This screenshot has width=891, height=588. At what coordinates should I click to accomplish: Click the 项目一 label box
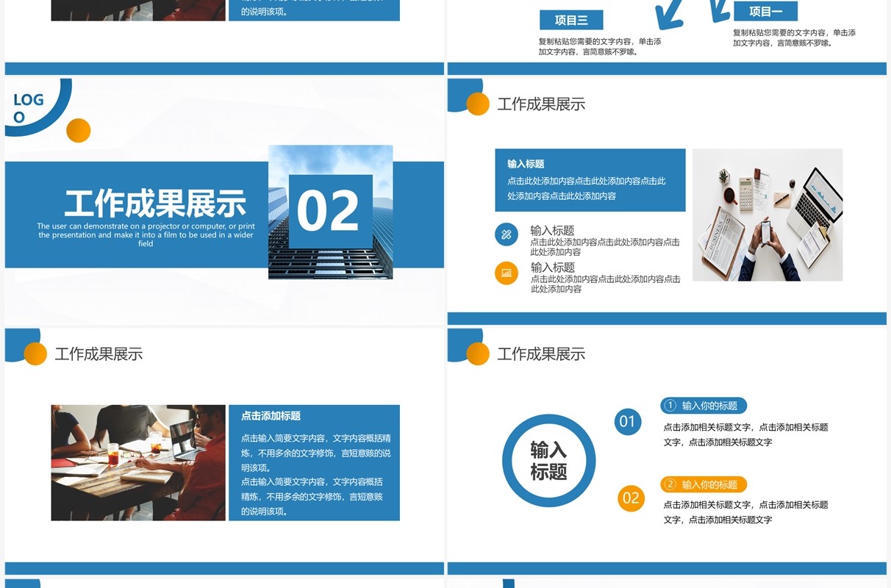point(765,11)
